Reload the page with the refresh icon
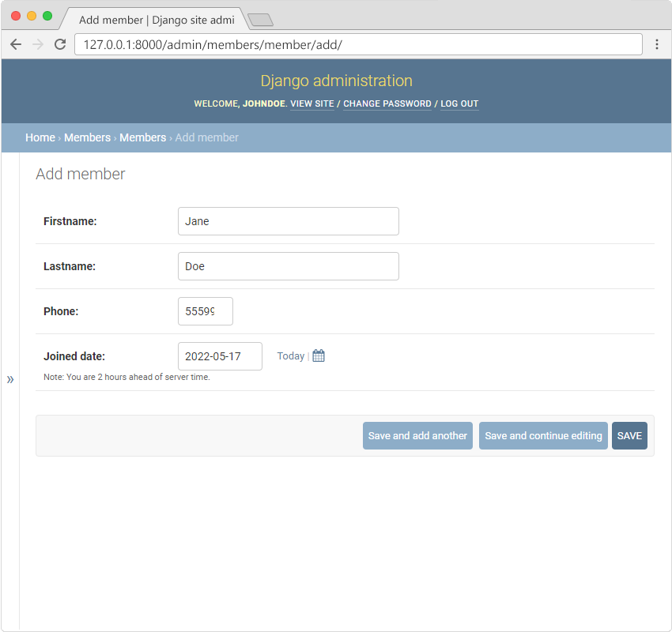The image size is (672, 632). [x=60, y=44]
